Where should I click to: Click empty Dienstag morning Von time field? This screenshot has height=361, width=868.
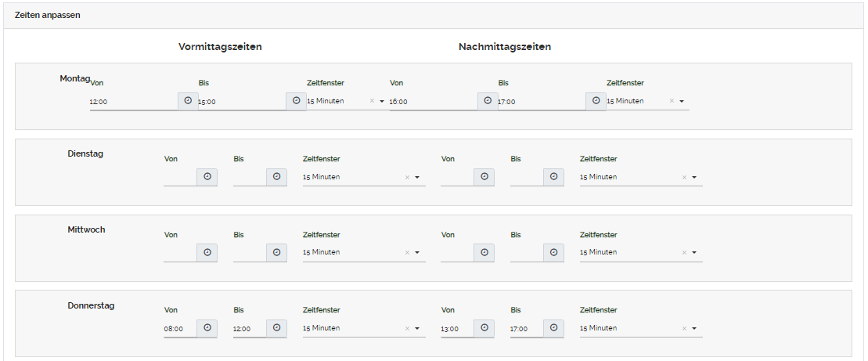click(179, 177)
